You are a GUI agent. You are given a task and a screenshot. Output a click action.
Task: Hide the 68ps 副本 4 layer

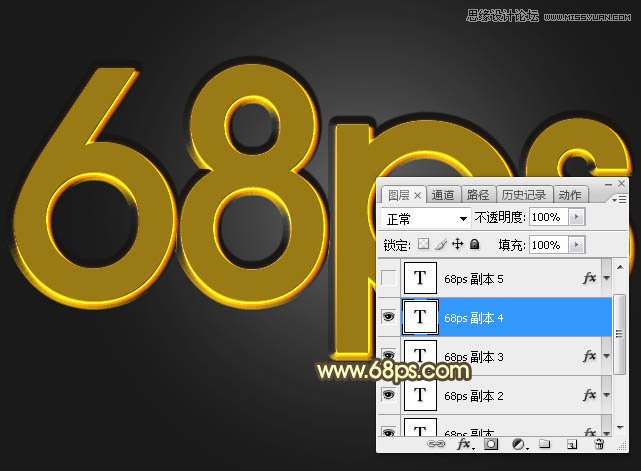click(x=389, y=317)
